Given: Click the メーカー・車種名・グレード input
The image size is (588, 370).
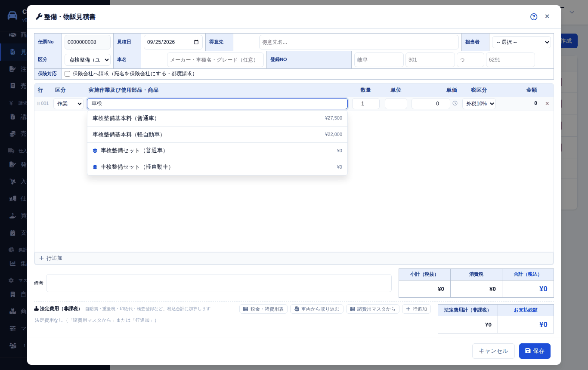Looking at the screenshot, I should pyautogui.click(x=215, y=60).
